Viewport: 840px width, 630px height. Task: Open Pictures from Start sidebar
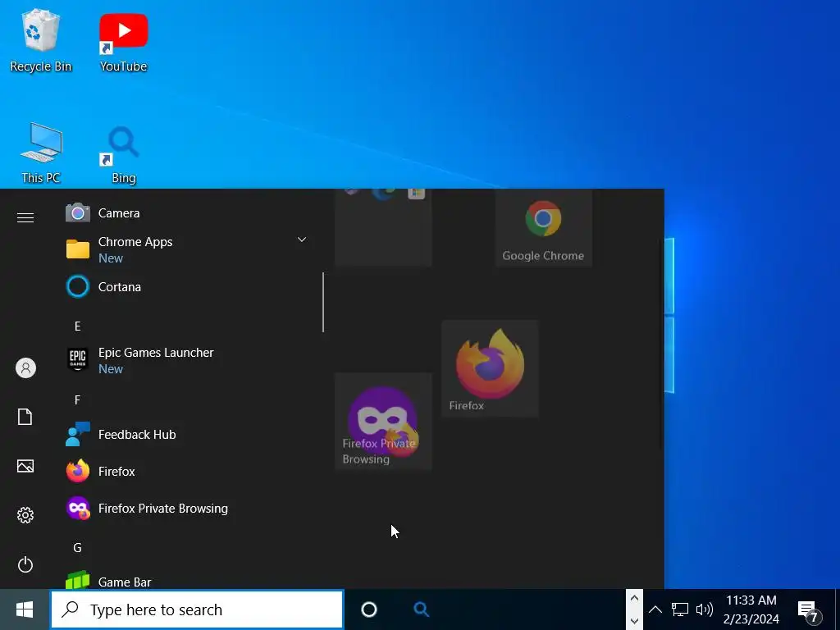pos(25,466)
